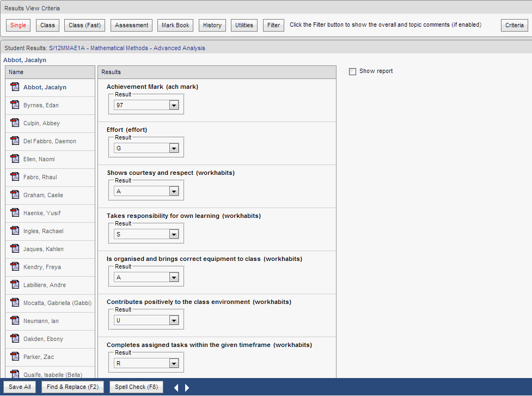
Task: Go to next student with right arrow
Action: click(x=187, y=387)
